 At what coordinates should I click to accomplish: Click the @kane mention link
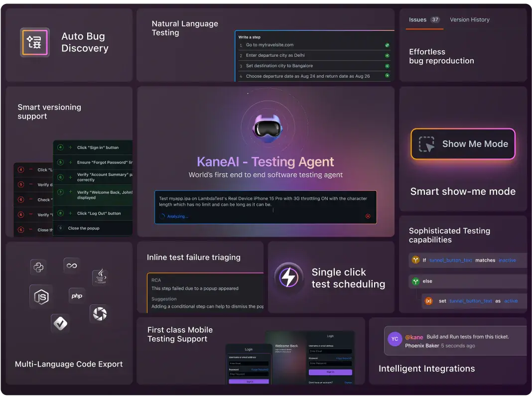pyautogui.click(x=414, y=337)
